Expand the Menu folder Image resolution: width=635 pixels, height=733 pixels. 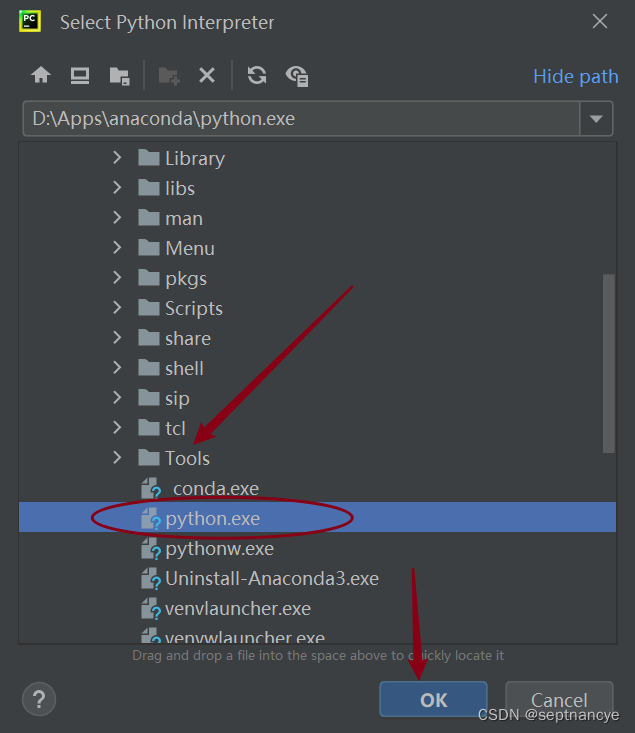[x=117, y=248]
